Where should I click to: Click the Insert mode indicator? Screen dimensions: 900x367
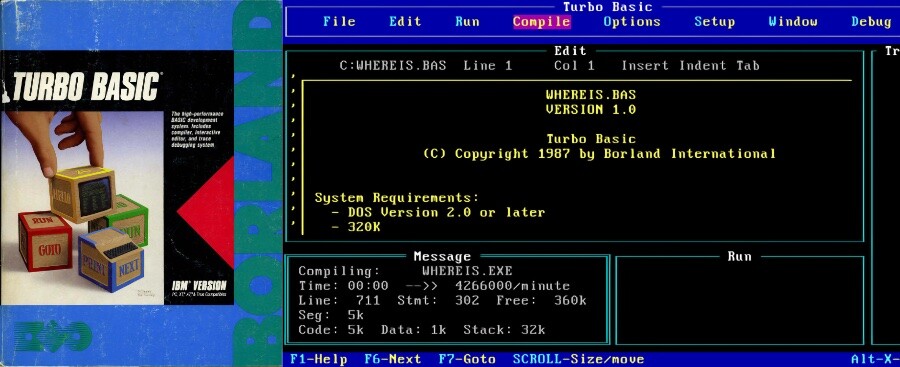[645, 65]
